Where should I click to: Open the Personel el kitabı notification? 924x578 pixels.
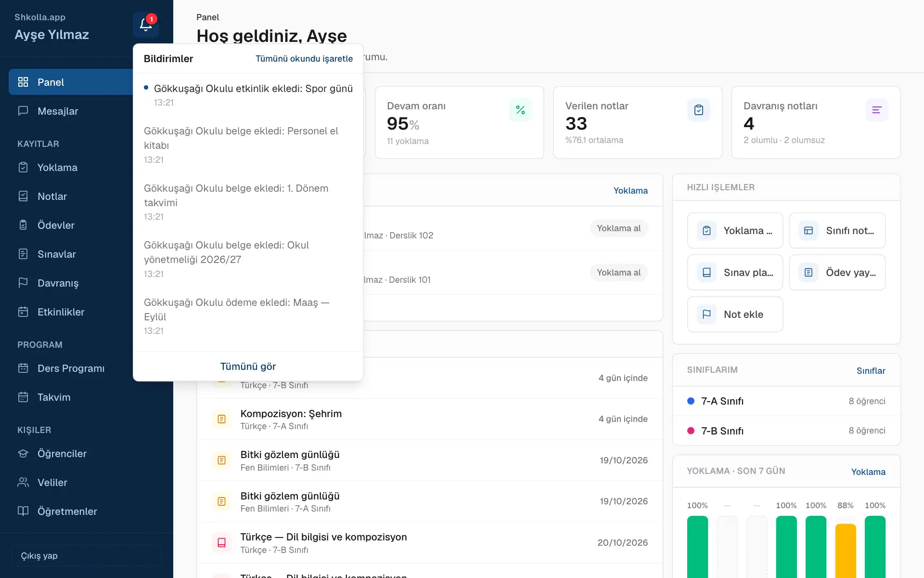[x=248, y=145]
